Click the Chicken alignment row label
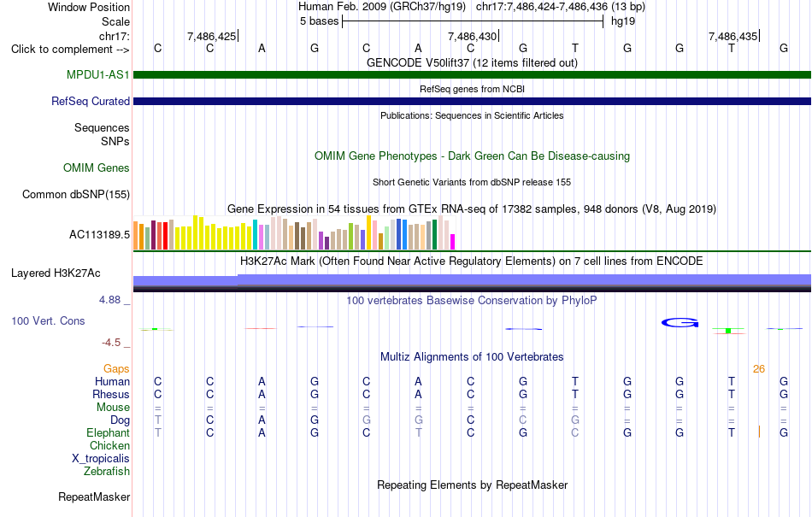Viewport: 812px width, 517px height. point(109,445)
